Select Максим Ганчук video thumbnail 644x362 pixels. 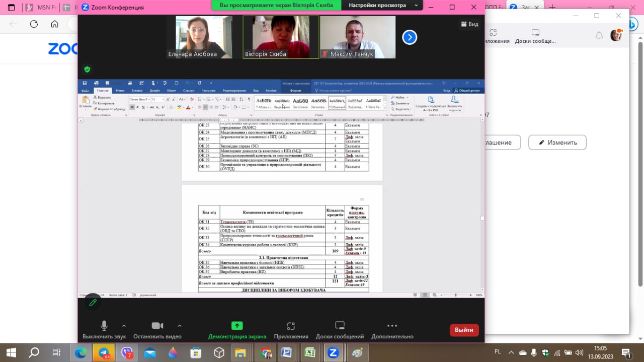click(358, 37)
